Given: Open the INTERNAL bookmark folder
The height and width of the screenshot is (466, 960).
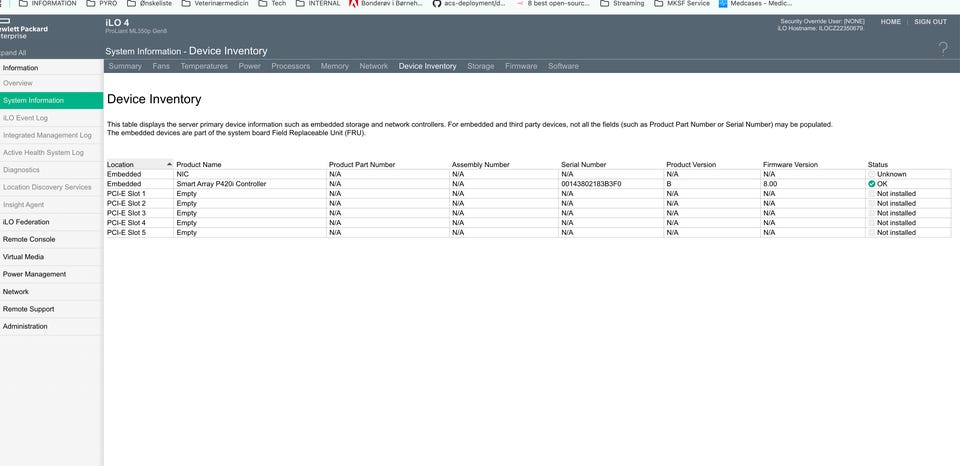Looking at the screenshot, I should tap(318, 4).
